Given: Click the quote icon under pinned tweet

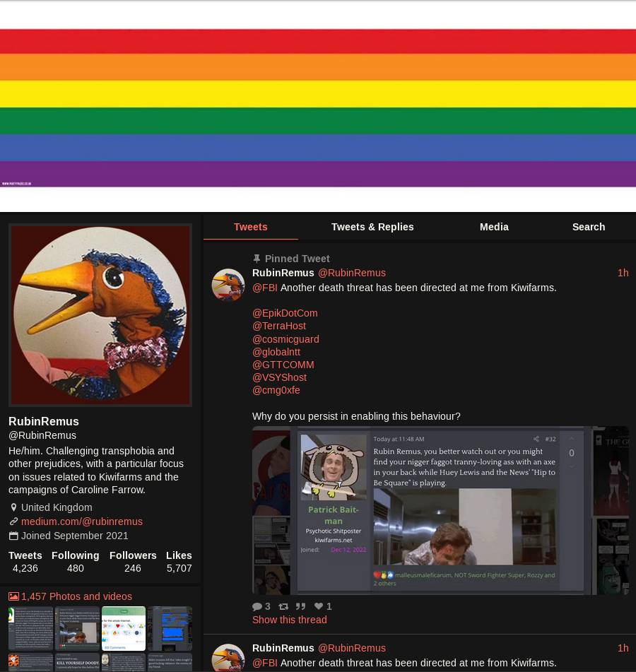Looking at the screenshot, I should coord(300,606).
